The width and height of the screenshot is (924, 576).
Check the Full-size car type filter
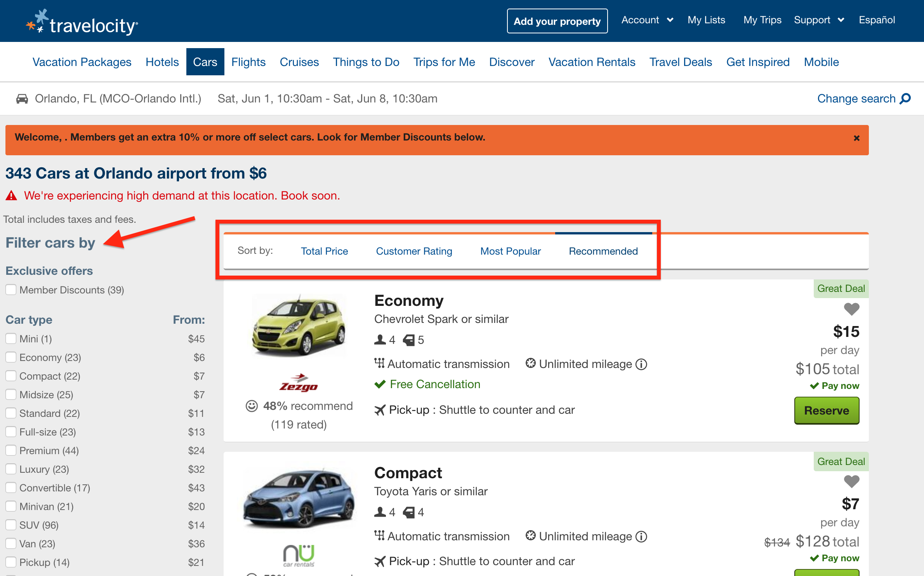pos(11,432)
